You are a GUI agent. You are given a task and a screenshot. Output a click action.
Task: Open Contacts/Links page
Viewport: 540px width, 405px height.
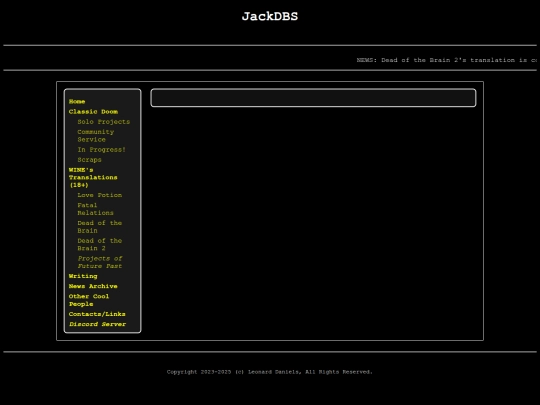[97, 314]
